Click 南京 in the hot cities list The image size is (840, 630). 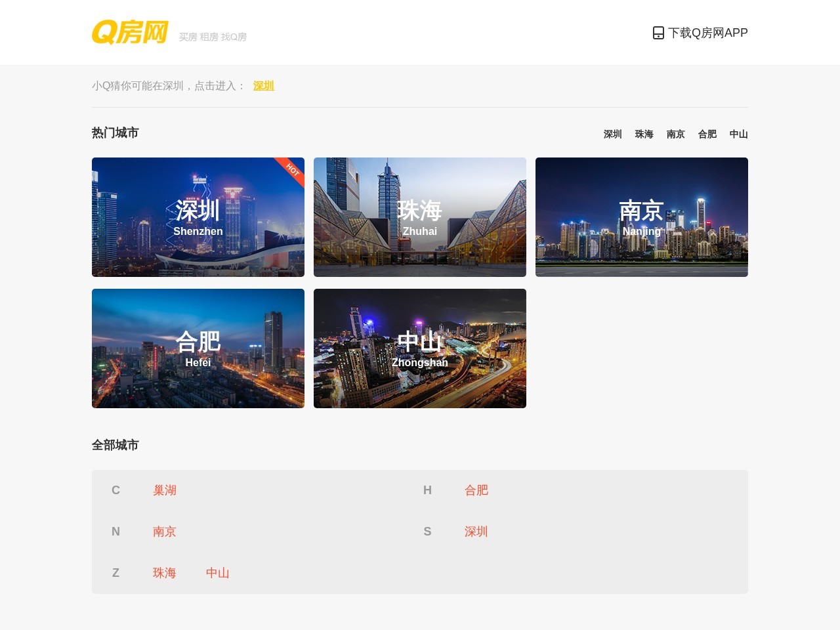(x=675, y=134)
